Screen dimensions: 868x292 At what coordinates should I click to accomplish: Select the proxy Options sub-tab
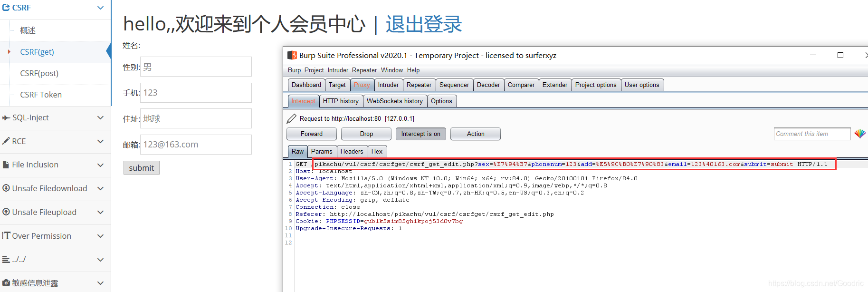coord(441,101)
